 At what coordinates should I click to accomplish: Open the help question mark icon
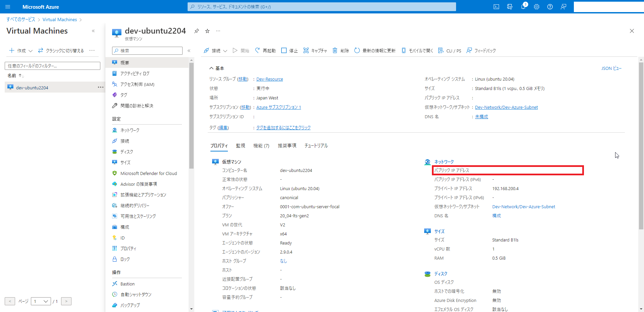[x=550, y=7]
